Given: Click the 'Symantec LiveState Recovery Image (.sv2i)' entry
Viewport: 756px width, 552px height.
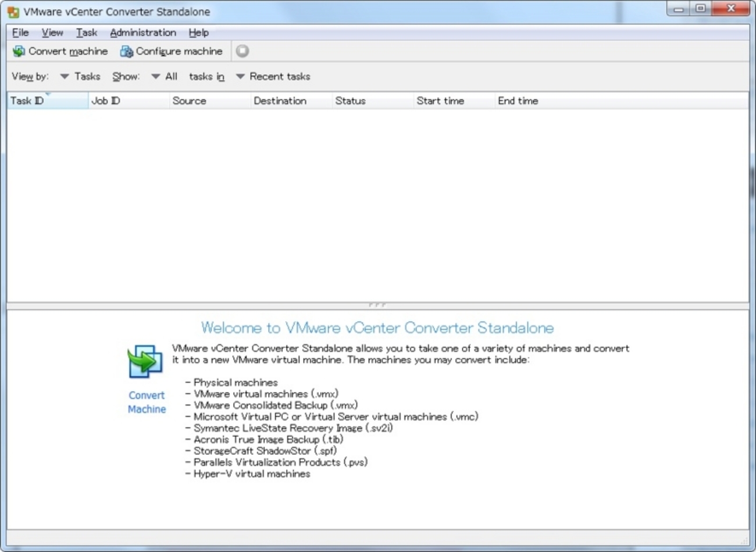Looking at the screenshot, I should (x=289, y=428).
